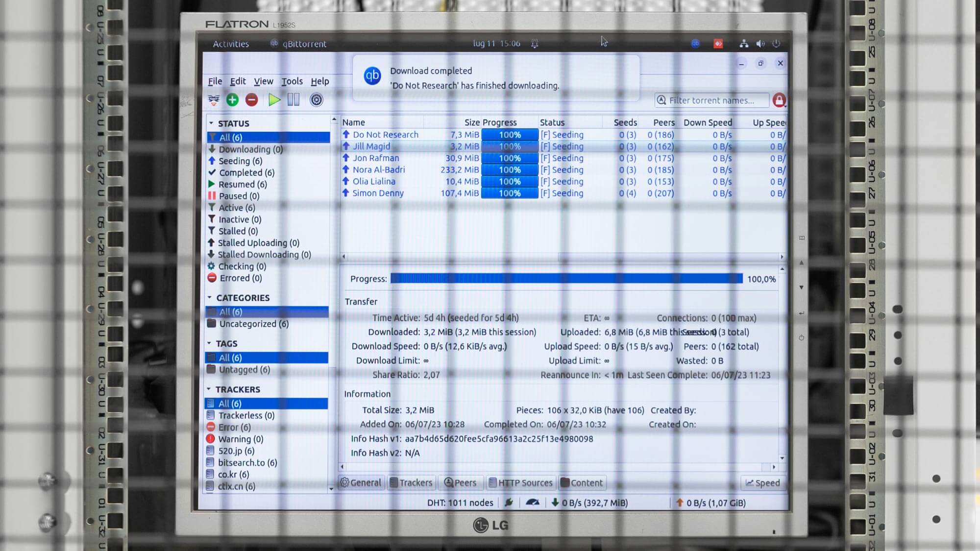Click Jill Magid's 100% progress bar cell

510,146
